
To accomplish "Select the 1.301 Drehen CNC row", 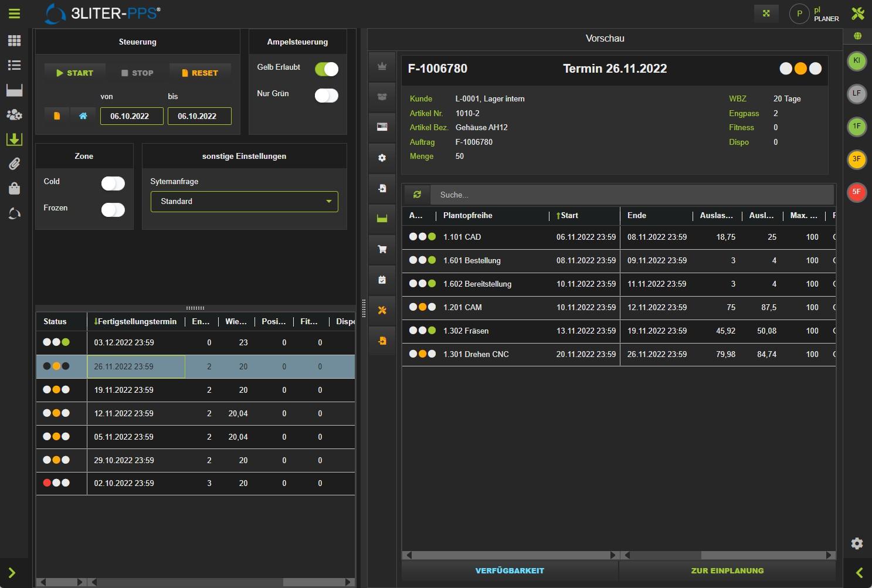I will pyautogui.click(x=619, y=355).
